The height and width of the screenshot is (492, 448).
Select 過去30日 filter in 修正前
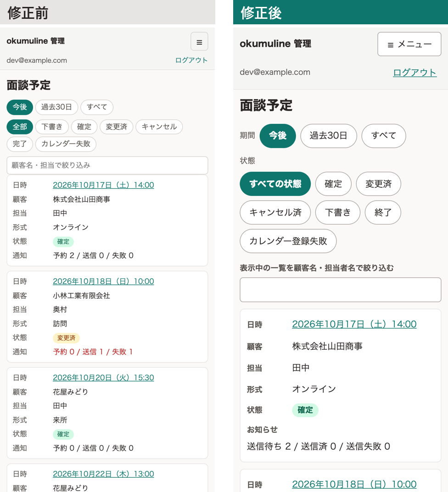point(56,107)
